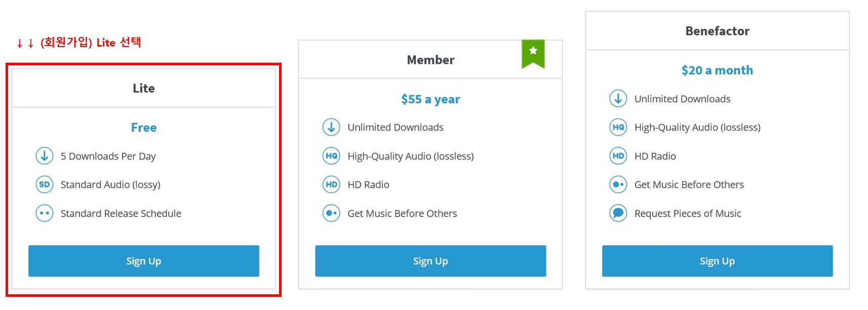Viewport: 868px width, 310px height.
Task: Click the Standard Release Schedule two-dot icon
Action: click(45, 213)
